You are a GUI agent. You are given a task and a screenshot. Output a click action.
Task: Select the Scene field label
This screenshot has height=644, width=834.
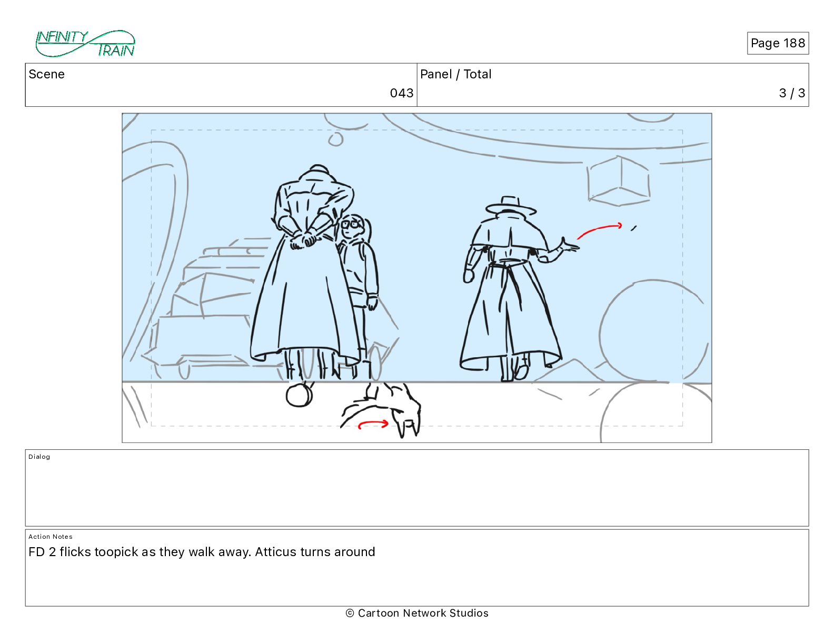(46, 74)
